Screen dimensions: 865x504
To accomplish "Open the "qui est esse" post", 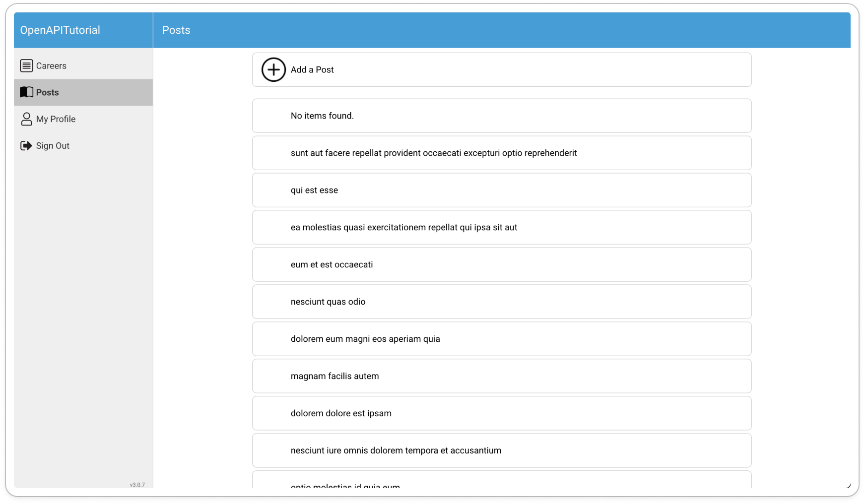I will [501, 190].
